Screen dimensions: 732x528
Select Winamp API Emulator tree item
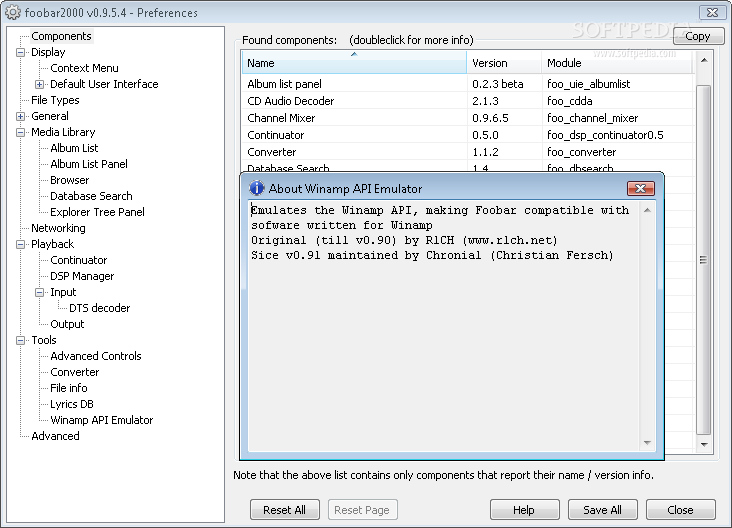point(101,420)
